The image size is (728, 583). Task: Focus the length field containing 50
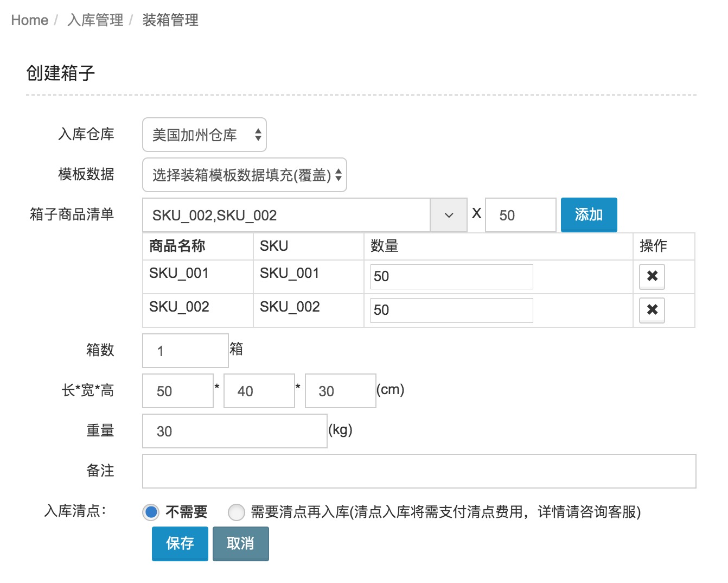(177, 391)
